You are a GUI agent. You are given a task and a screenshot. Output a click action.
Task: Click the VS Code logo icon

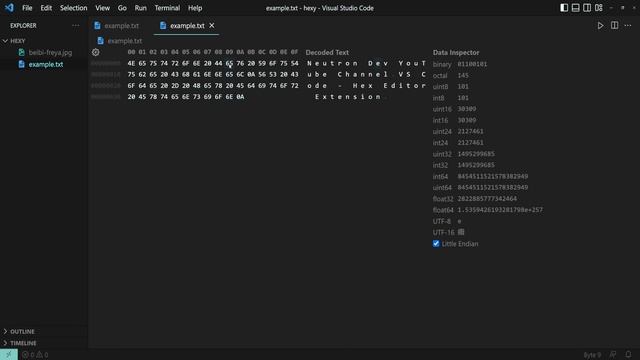coord(9,8)
